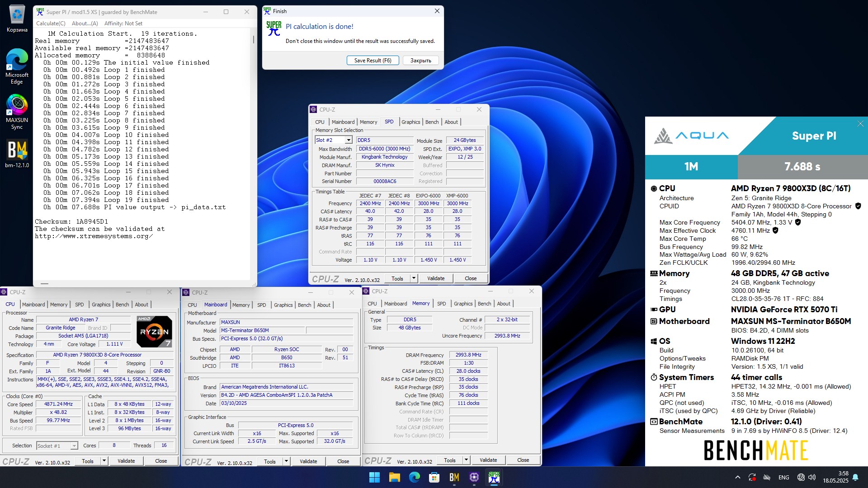Viewport: 868px width, 488px height.
Task: Click Affinity: Not Set in Super PI menu
Action: pyautogui.click(x=123, y=23)
